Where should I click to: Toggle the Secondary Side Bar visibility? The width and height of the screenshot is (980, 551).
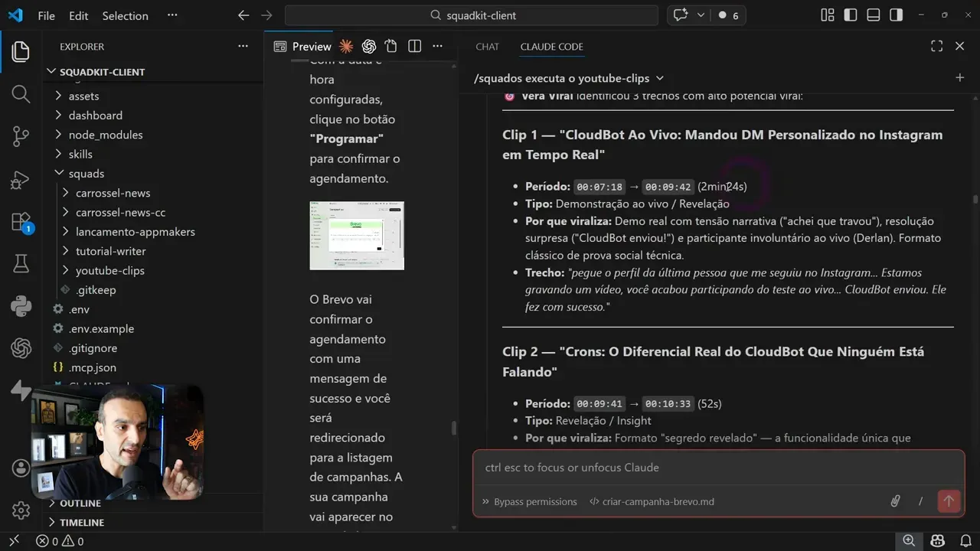[897, 15]
